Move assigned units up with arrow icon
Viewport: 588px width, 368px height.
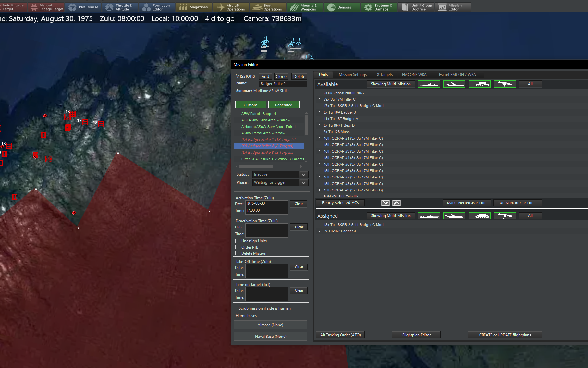397,203
